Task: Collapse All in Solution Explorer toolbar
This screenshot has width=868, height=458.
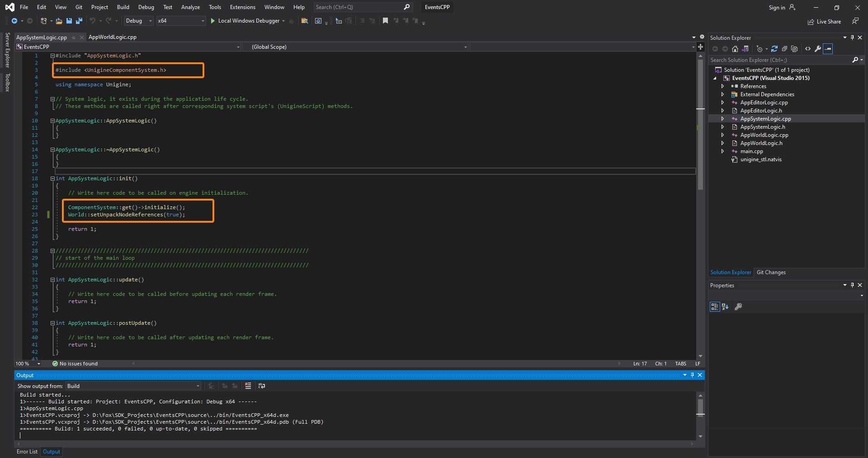Action: [785, 49]
